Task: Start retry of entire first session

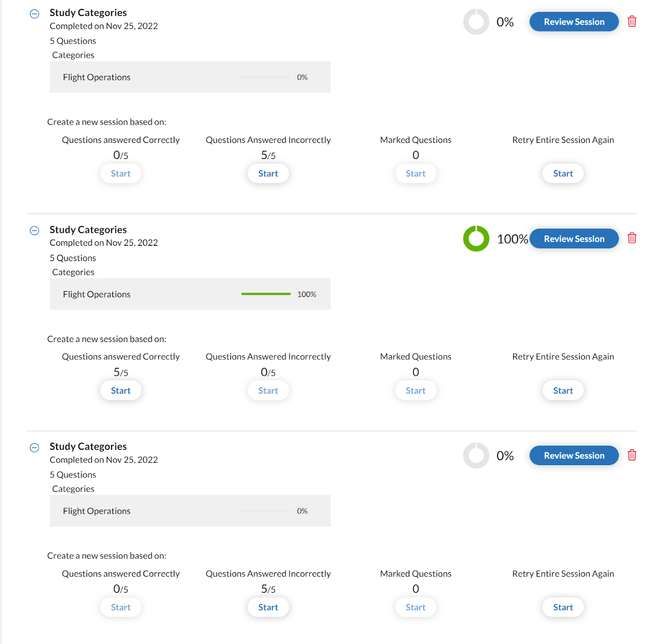Action: (563, 173)
